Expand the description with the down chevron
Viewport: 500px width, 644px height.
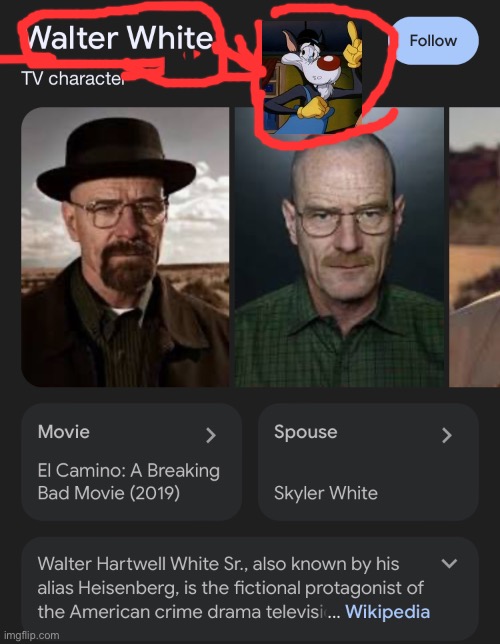(449, 563)
